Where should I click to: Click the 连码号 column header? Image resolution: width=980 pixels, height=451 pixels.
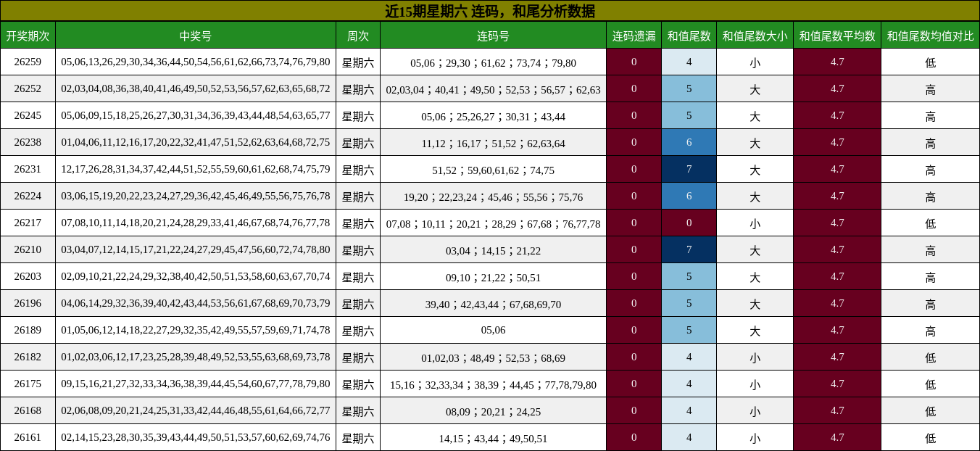[x=493, y=36]
